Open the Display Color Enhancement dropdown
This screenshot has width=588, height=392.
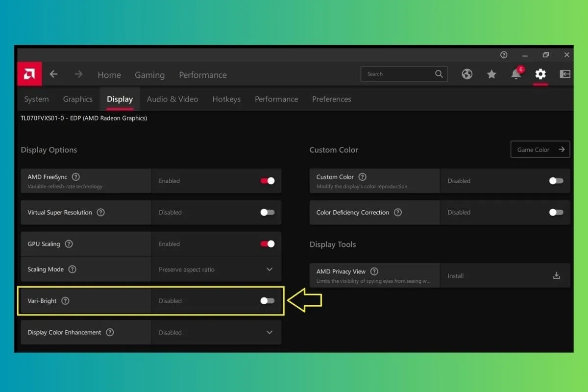269,332
